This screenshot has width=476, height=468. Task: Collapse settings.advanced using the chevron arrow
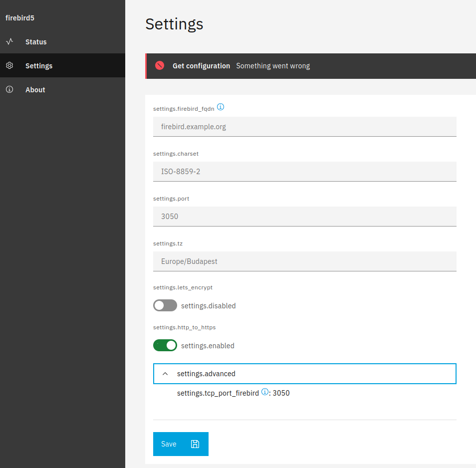tap(165, 374)
